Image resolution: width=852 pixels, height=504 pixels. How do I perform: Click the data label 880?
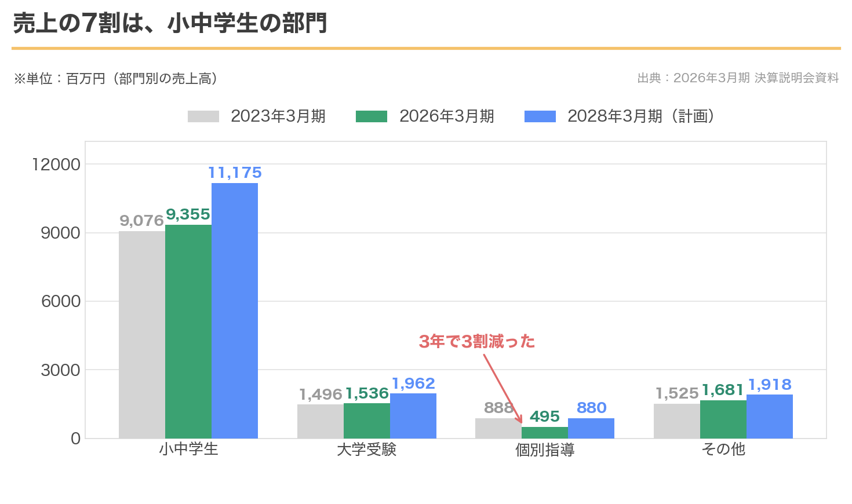[591, 408]
